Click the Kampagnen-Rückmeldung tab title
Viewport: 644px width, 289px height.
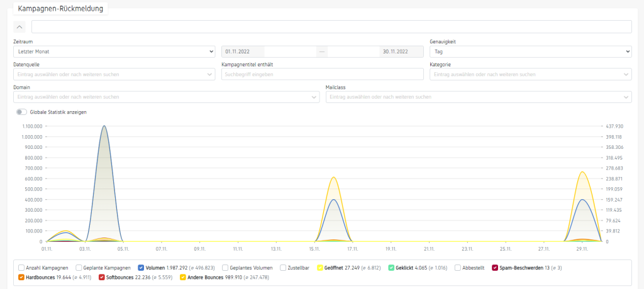pos(61,8)
